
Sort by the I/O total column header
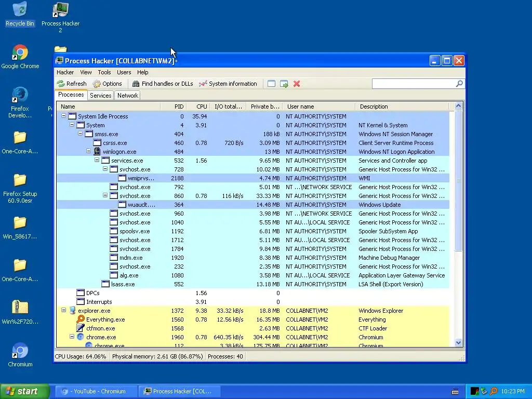[x=228, y=107]
